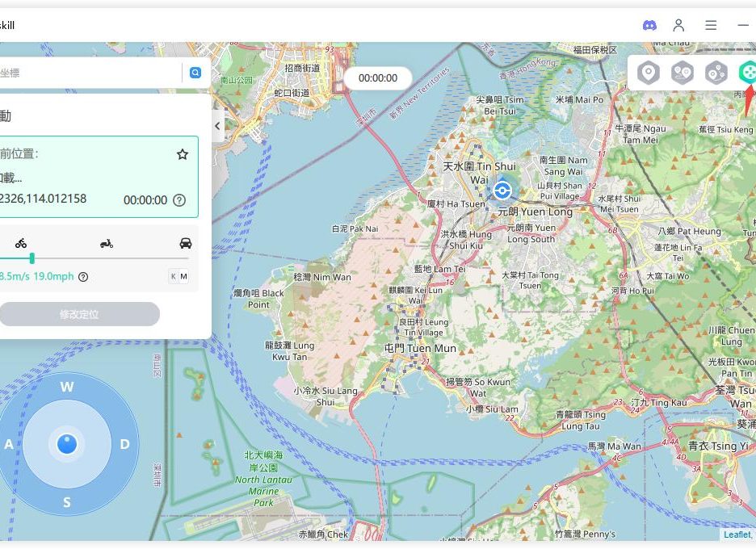
Task: Select the teleport mode pin icon
Action: pyautogui.click(x=648, y=73)
